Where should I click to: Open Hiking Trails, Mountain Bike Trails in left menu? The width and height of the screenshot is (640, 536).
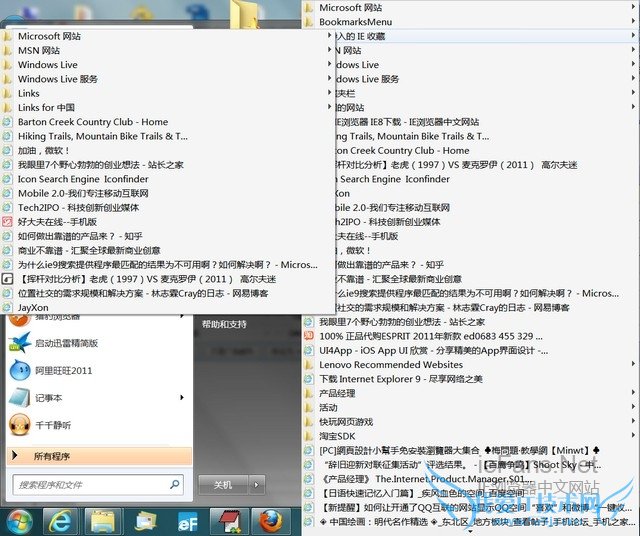pos(167,136)
